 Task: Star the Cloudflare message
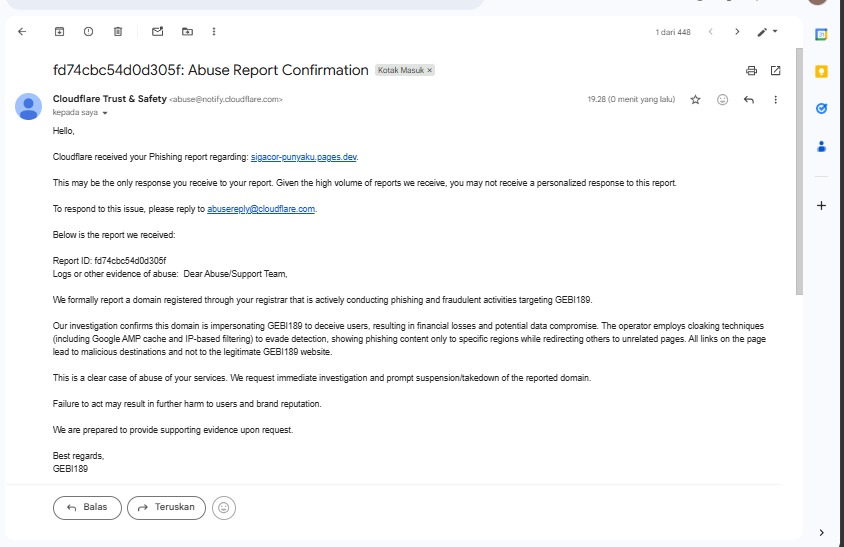click(695, 100)
